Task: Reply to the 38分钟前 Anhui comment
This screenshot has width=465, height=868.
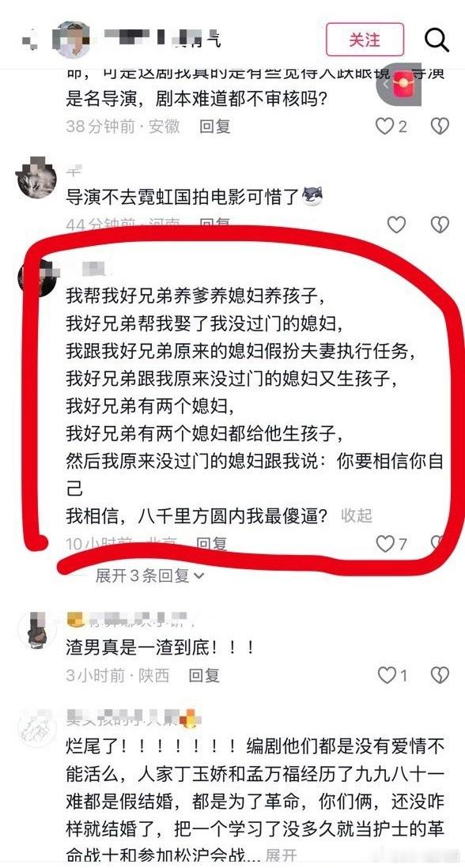Action: tap(215, 126)
